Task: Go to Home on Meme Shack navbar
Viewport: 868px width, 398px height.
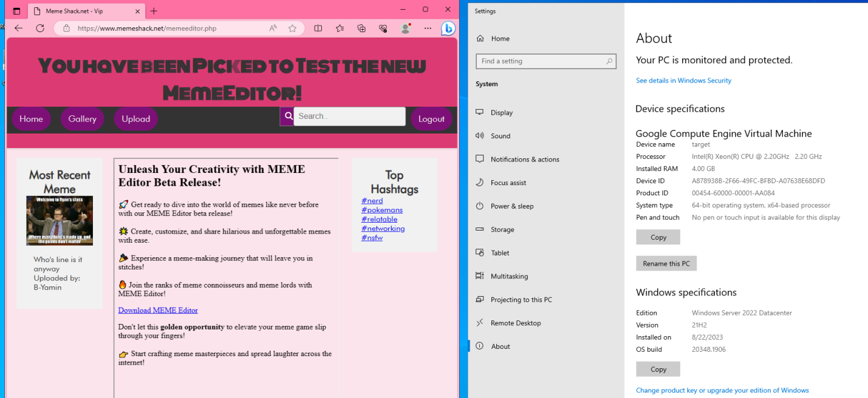Action: point(31,119)
